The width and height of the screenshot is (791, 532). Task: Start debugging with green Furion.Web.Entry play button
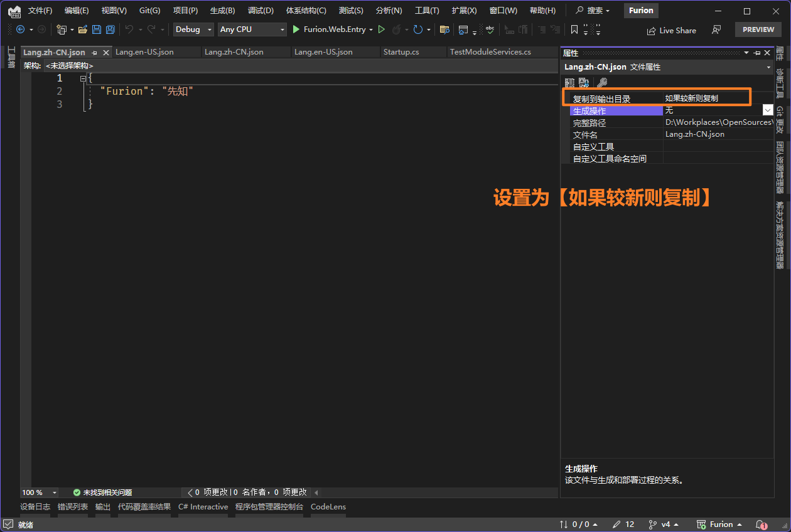coord(296,29)
